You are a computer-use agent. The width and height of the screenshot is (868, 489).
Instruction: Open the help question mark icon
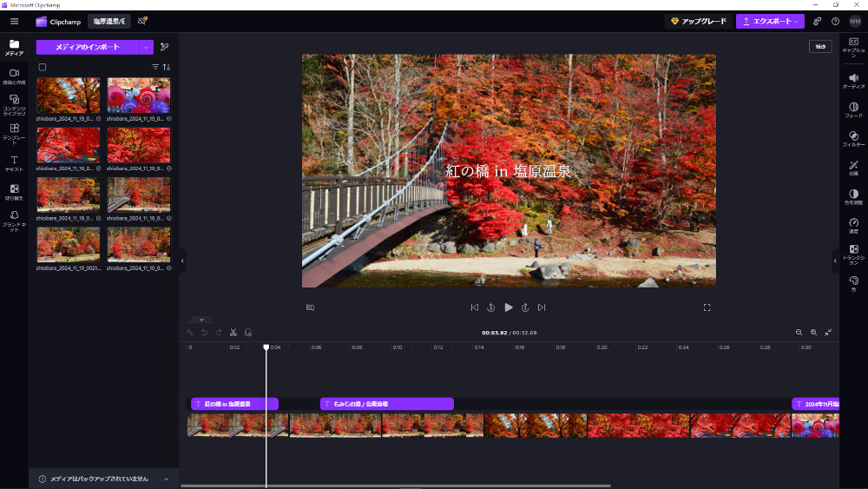point(835,22)
